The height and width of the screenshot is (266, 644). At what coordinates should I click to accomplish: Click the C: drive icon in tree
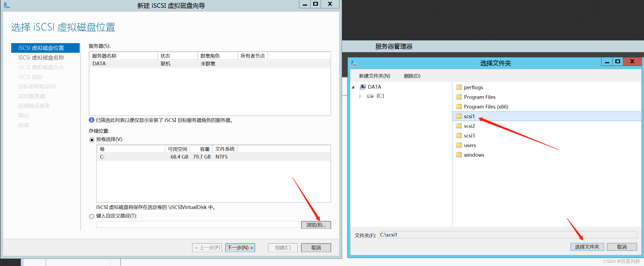(370, 96)
